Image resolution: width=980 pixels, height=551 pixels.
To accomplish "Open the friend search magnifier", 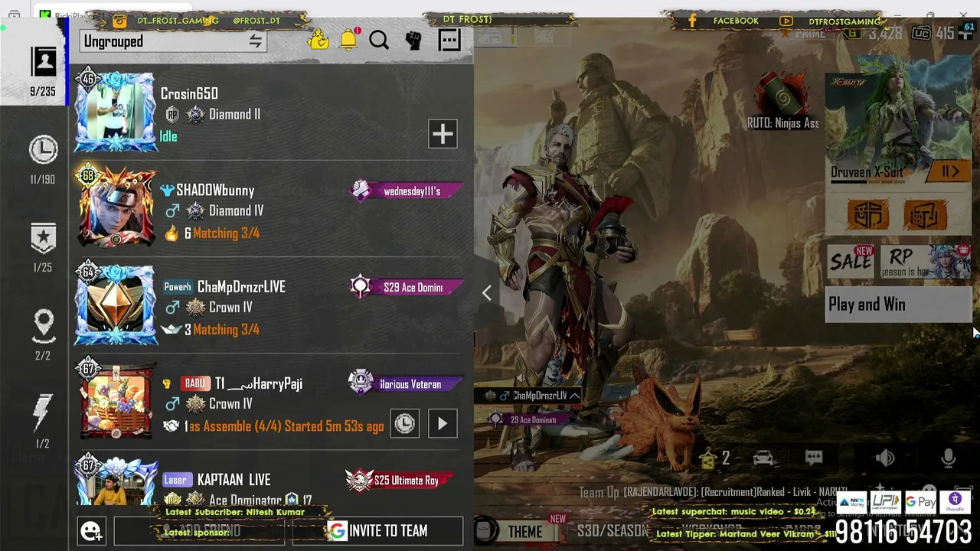I will [379, 40].
